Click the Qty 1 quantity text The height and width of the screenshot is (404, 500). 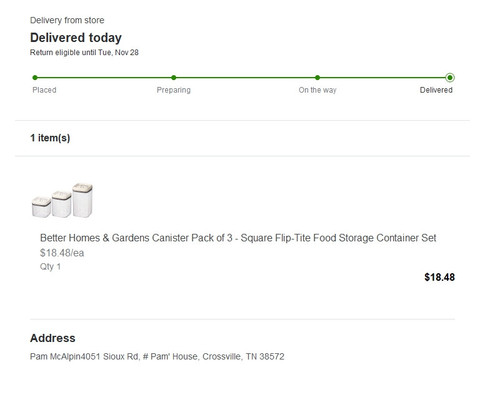pos(50,267)
